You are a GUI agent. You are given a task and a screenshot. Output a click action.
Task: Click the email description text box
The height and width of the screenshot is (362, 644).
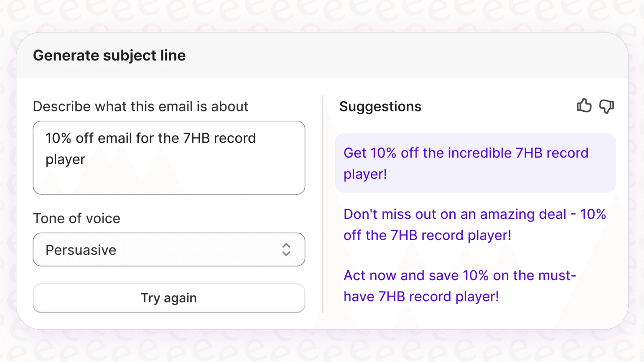pos(169,157)
